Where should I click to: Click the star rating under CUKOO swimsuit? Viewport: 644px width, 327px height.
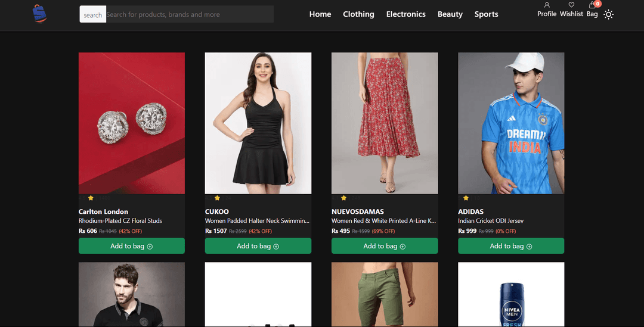217,198
